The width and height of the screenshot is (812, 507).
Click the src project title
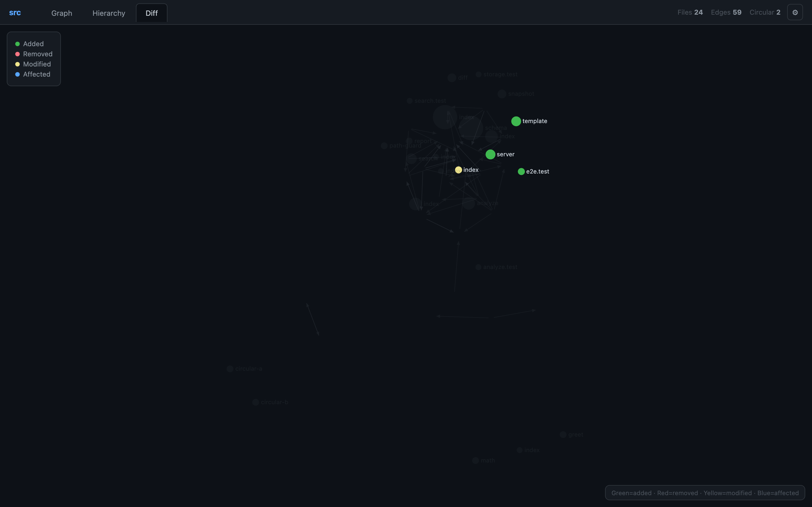pyautogui.click(x=15, y=13)
